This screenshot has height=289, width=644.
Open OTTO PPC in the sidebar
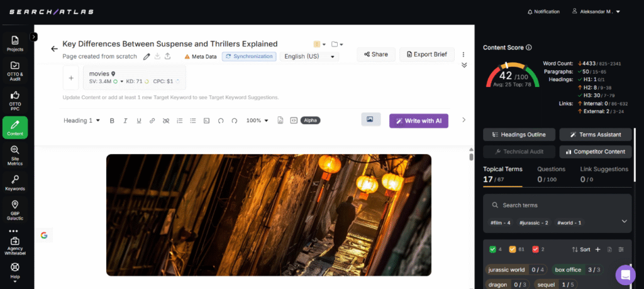pyautogui.click(x=15, y=100)
